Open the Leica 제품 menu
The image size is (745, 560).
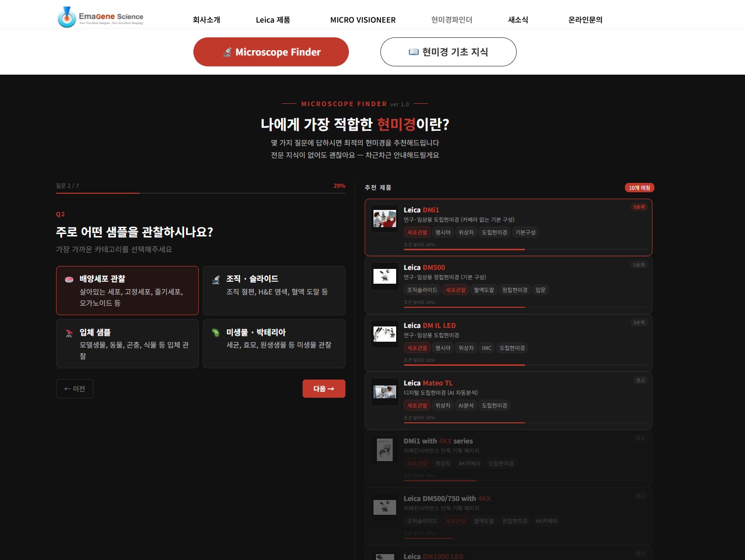(273, 20)
